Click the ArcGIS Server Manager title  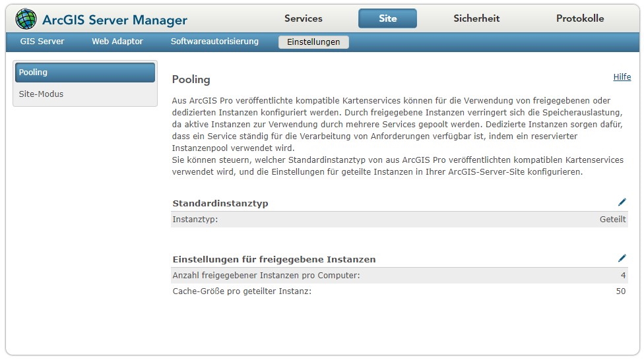115,20
